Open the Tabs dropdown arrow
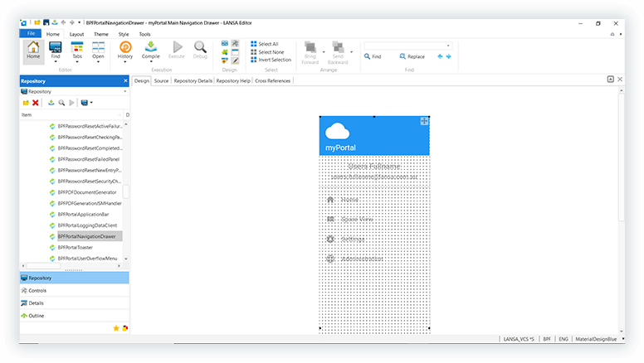The image size is (644, 363). coord(77,62)
